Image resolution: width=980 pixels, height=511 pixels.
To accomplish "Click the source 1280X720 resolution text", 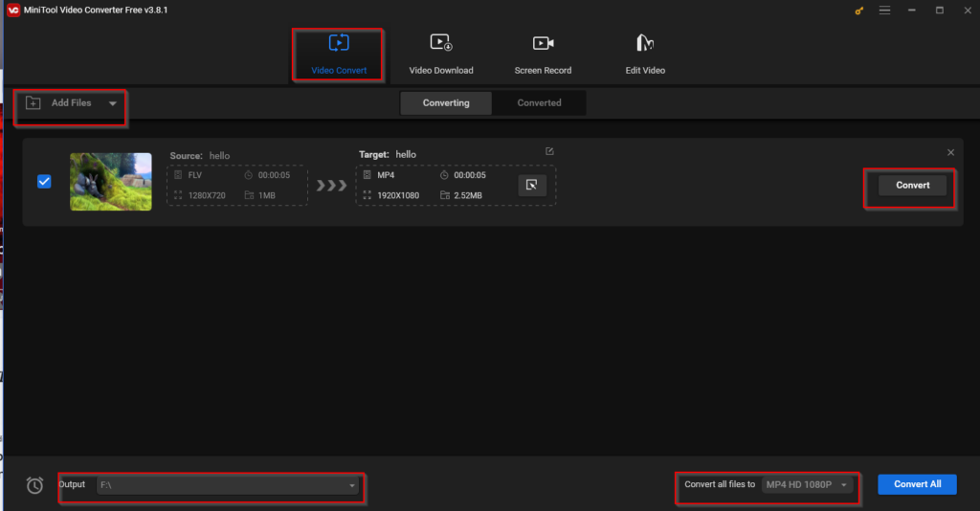I will [x=207, y=195].
